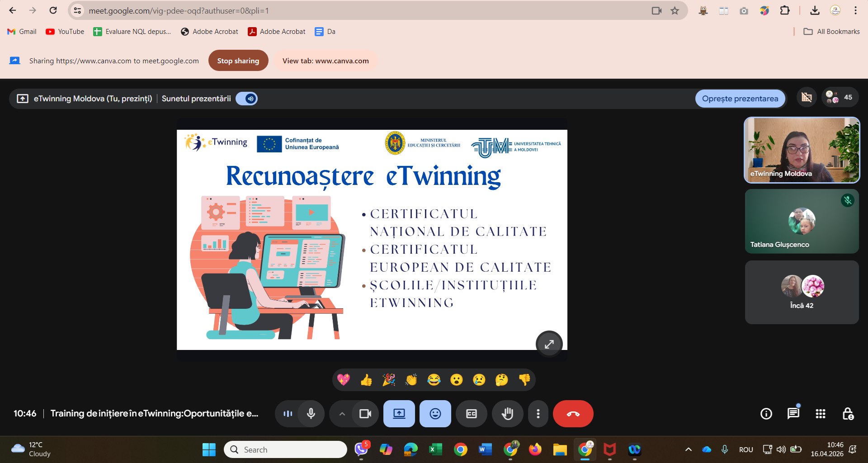Open host controls lock icon
The width and height of the screenshot is (868, 463).
click(x=848, y=414)
